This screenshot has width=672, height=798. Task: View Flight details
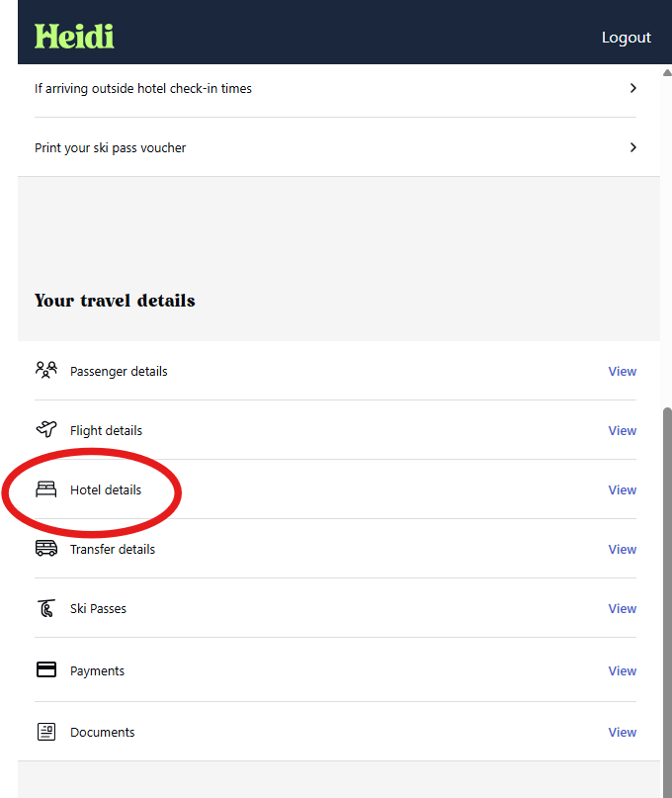(x=623, y=430)
